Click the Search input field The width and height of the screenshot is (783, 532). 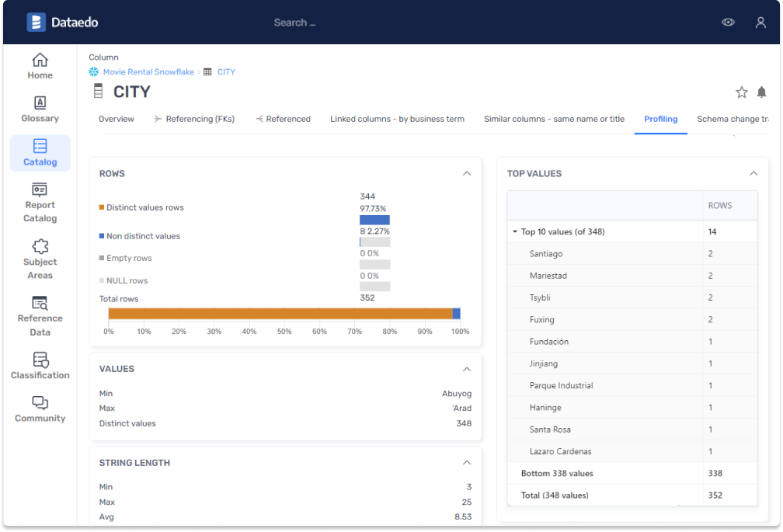point(295,23)
